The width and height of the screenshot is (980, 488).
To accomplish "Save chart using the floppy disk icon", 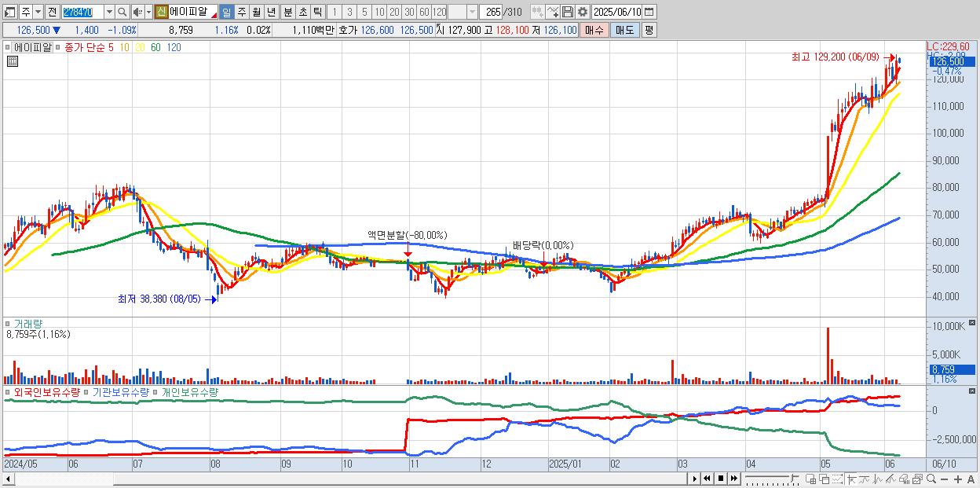I will (x=567, y=12).
